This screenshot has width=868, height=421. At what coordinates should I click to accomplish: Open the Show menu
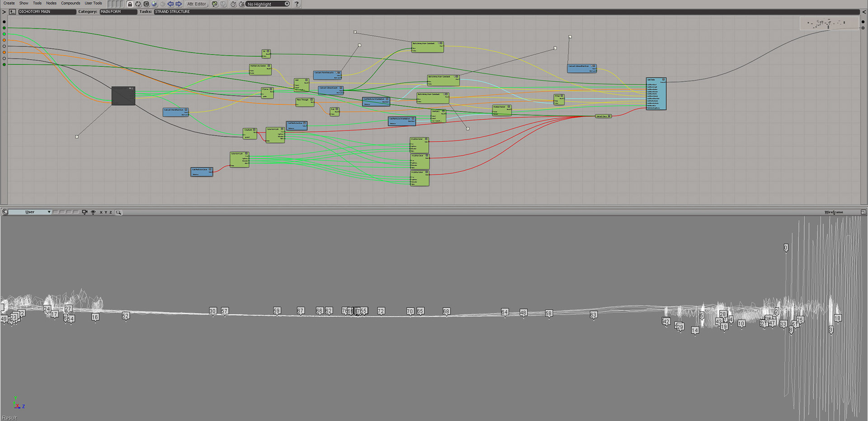click(24, 3)
